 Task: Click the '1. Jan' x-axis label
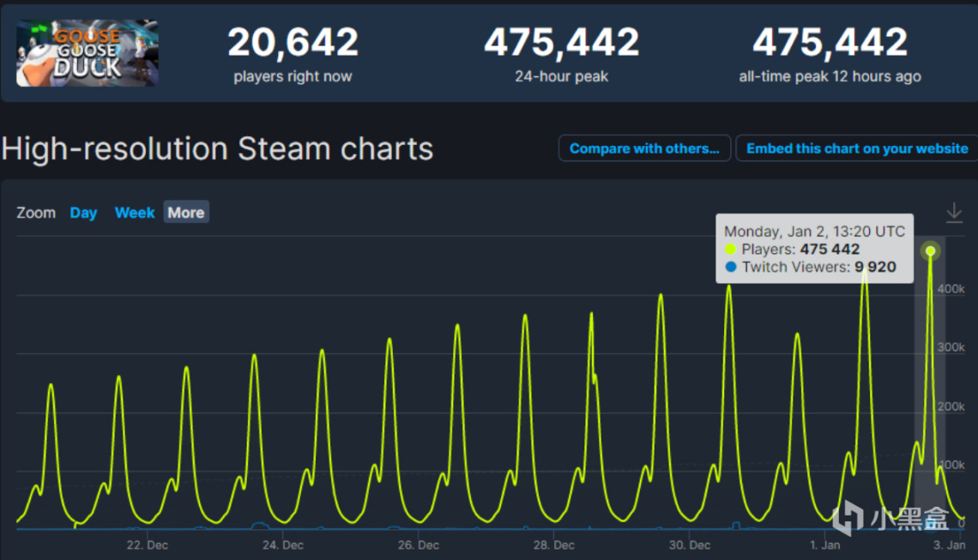[x=825, y=545]
